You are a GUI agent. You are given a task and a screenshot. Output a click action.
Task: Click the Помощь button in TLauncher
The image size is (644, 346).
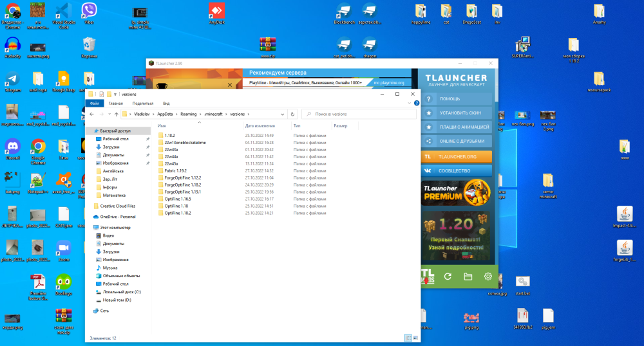(457, 99)
